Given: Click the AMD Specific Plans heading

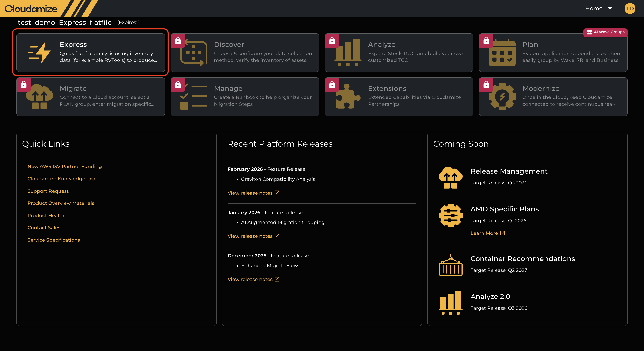Looking at the screenshot, I should 505,209.
